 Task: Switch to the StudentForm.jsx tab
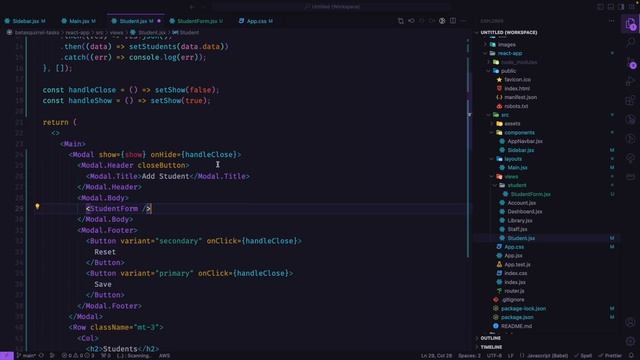[197, 21]
